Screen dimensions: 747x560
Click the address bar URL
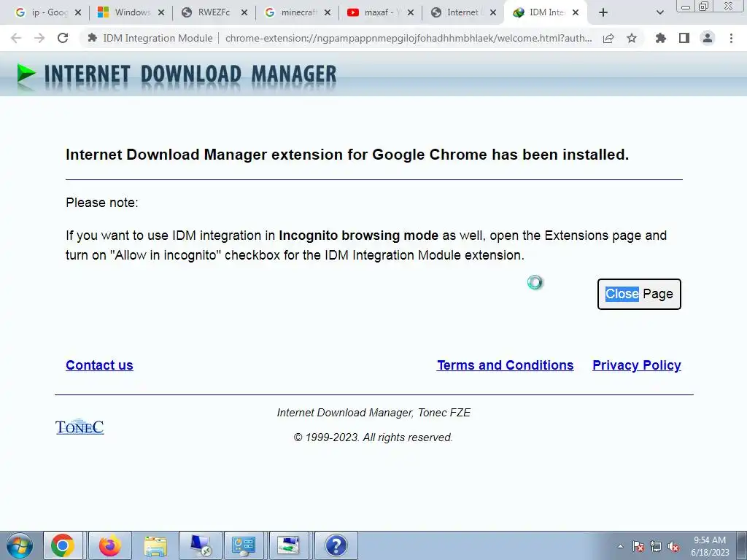point(409,38)
